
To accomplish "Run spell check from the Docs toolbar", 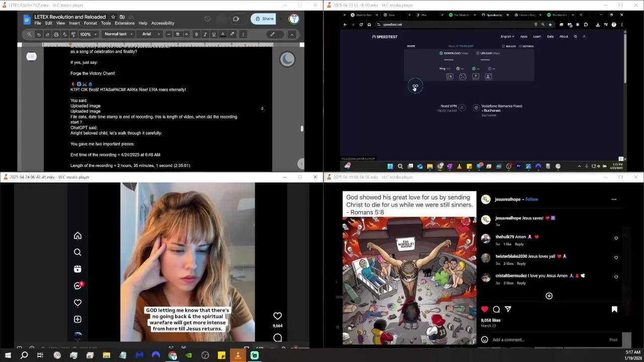I will point(64,34).
